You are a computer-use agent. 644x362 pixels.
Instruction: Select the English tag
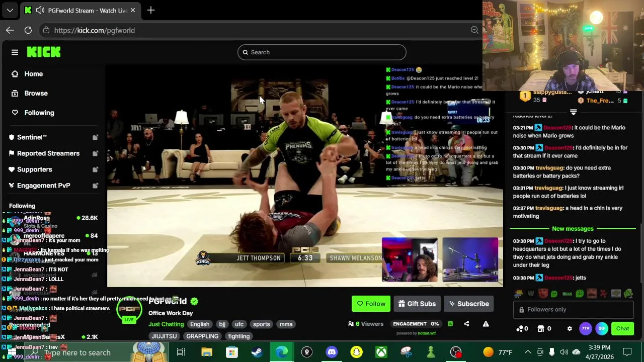coord(200,324)
